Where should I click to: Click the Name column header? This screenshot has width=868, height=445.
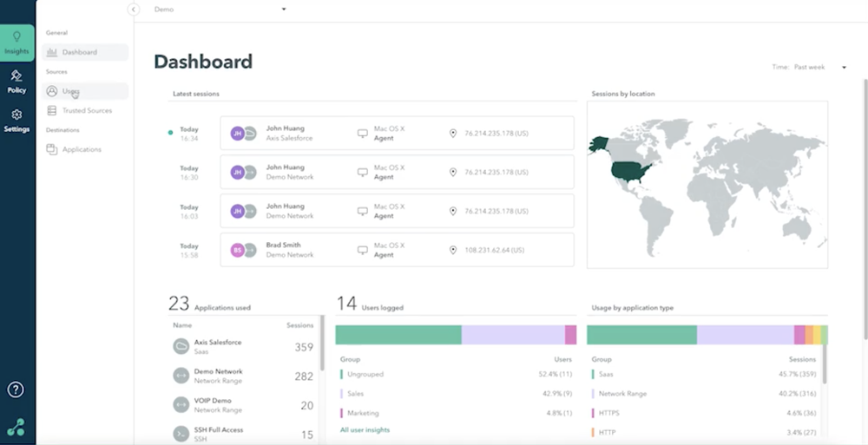[x=181, y=325]
